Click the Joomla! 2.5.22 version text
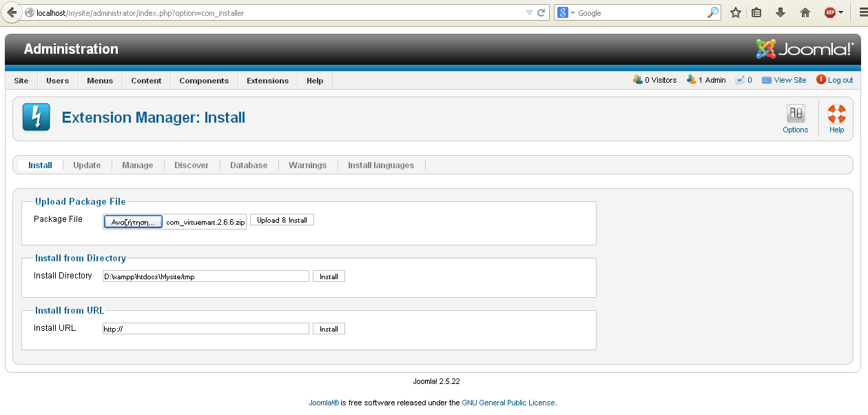The width and height of the screenshot is (868, 415). point(436,381)
